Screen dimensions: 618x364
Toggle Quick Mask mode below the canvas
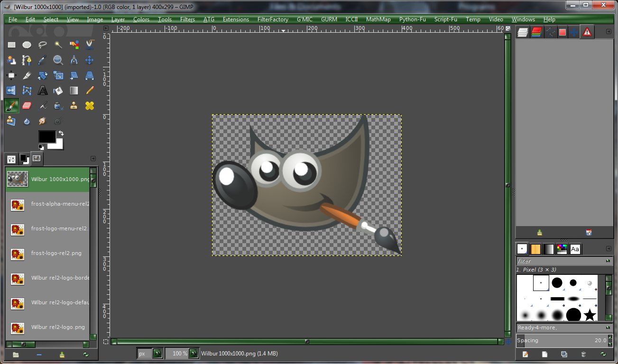pyautogui.click(x=106, y=341)
